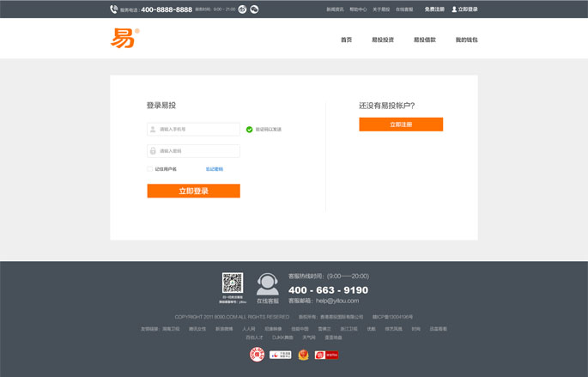Image resolution: width=588 pixels, height=377 pixels.
Task: Click 浙江卫视 friendly link in footer
Action: [349, 329]
